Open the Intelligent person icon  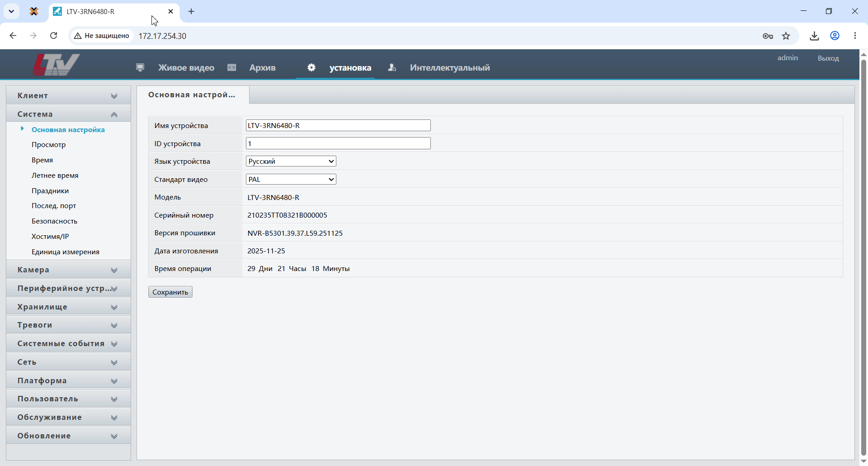click(392, 67)
